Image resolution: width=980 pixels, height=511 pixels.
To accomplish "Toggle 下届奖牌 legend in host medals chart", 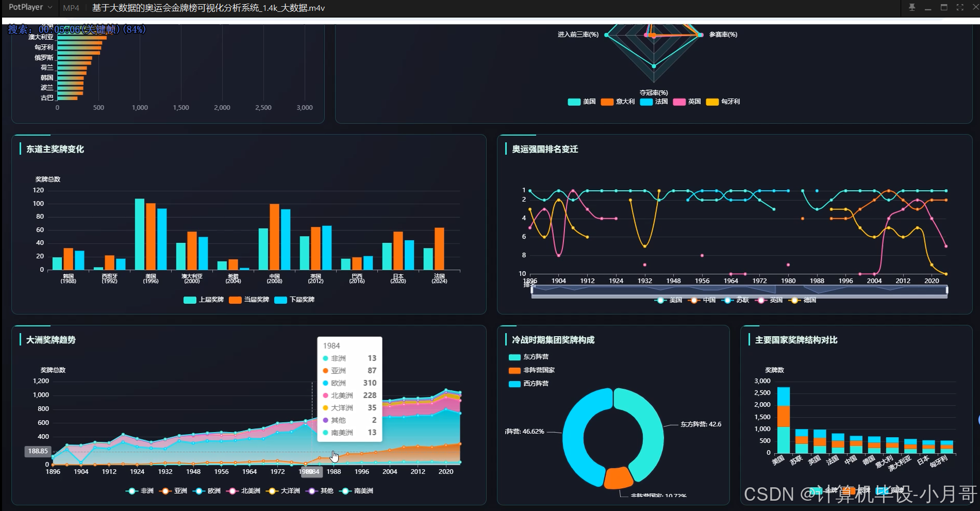I will (x=294, y=300).
